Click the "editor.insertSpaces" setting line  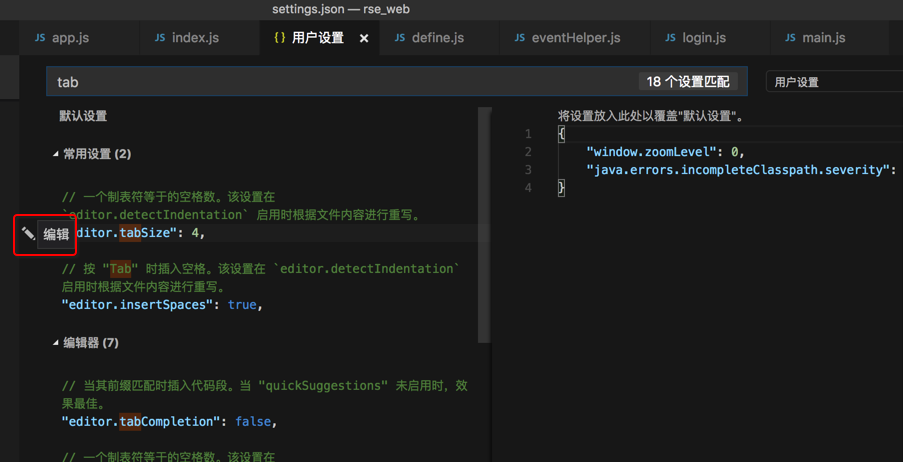[161, 304]
